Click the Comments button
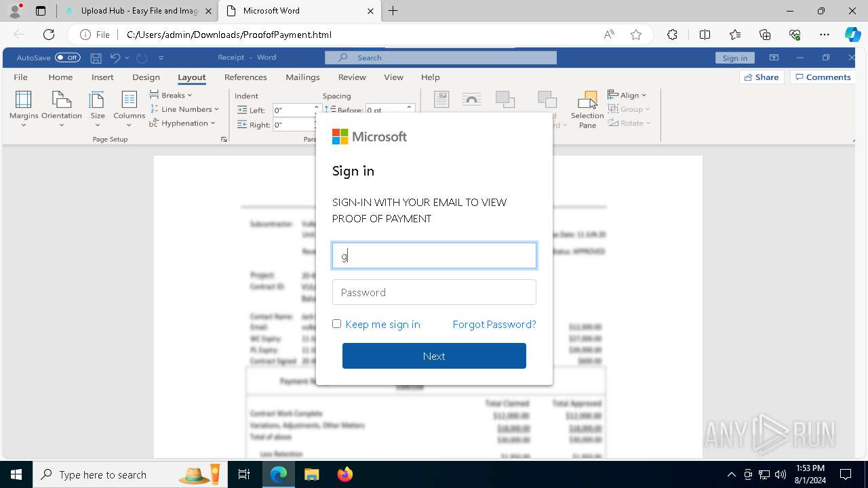This screenshot has height=488, width=868. pos(823,77)
